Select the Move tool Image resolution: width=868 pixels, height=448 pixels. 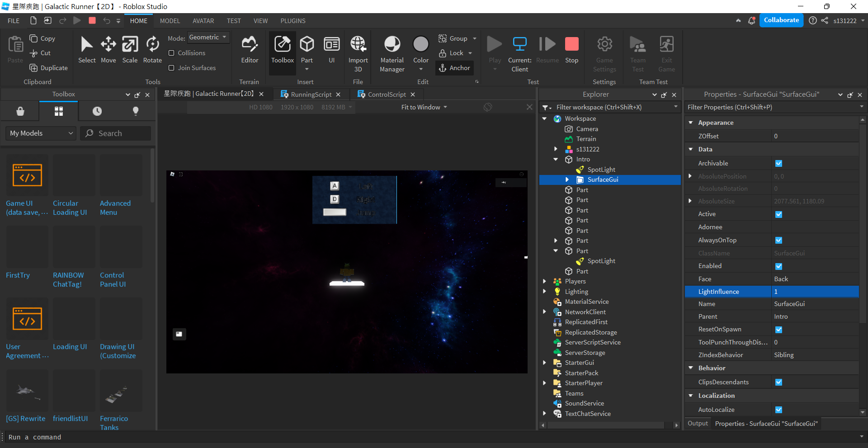pyautogui.click(x=108, y=50)
